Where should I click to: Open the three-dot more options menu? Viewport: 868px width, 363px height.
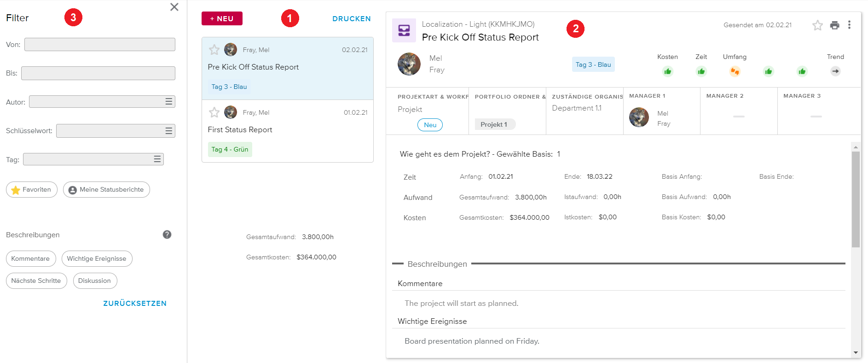[849, 25]
